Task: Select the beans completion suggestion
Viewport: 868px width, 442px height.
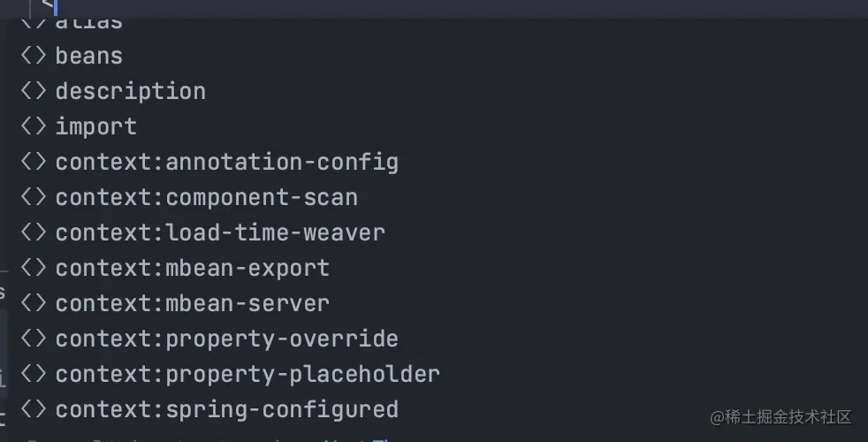Action: (x=88, y=56)
